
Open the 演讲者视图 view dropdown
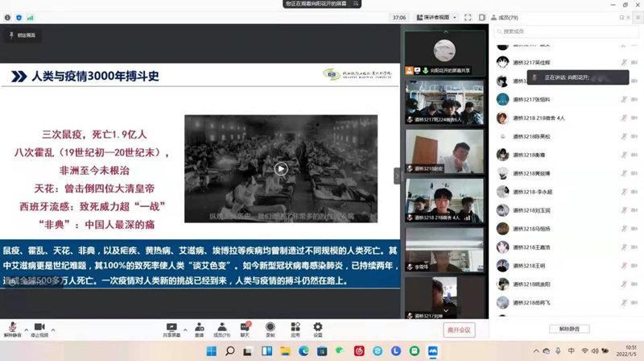click(436, 18)
